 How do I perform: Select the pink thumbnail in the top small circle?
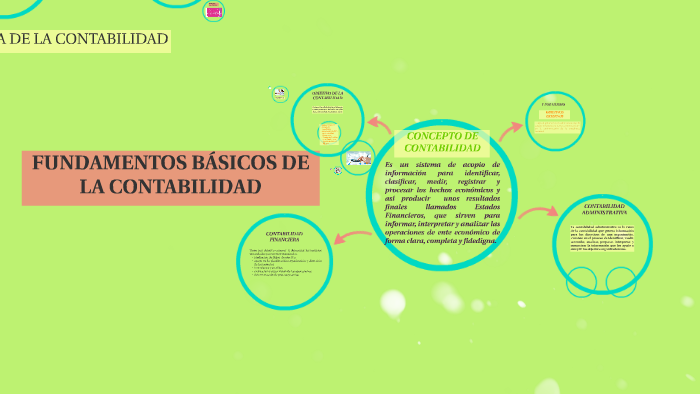pos(213,12)
